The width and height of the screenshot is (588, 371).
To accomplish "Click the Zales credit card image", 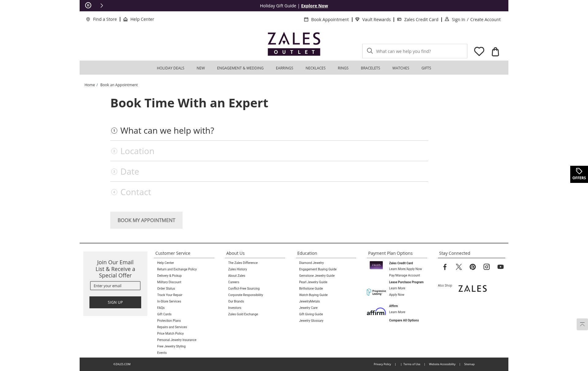I will [x=376, y=265].
